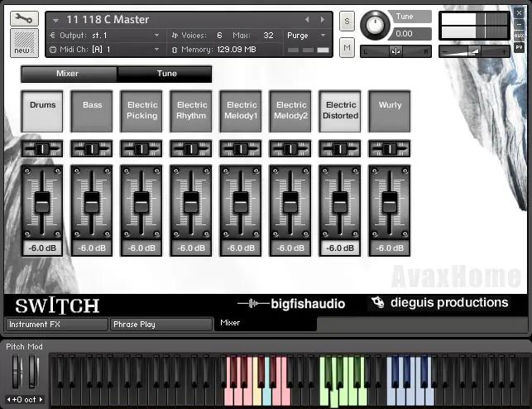This screenshot has width=532, height=409.
Task: Shift keyboard octave down arrow
Action: (x=8, y=400)
